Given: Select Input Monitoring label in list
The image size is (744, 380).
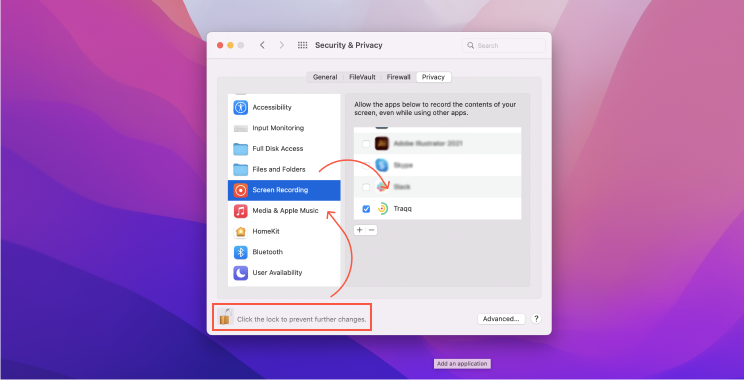Looking at the screenshot, I should click(278, 128).
